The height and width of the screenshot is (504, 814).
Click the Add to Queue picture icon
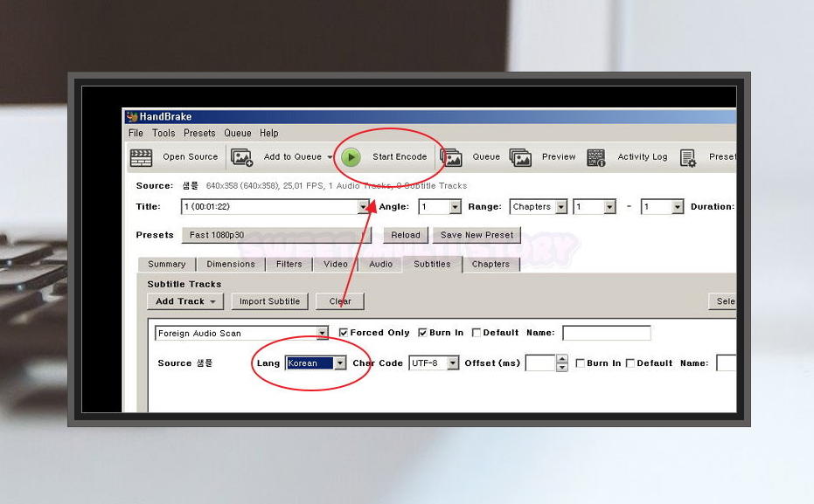(242, 157)
